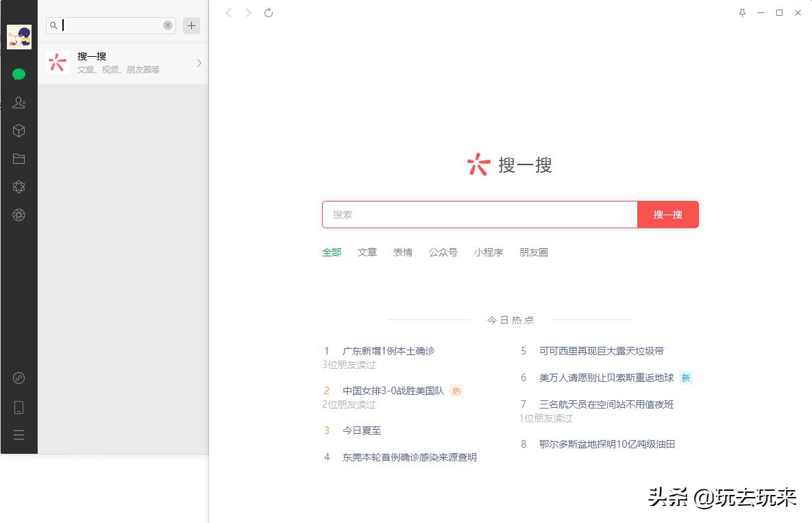Image resolution: width=812 pixels, height=523 pixels.
Task: Switch to the 文章 tab
Action: tap(367, 252)
